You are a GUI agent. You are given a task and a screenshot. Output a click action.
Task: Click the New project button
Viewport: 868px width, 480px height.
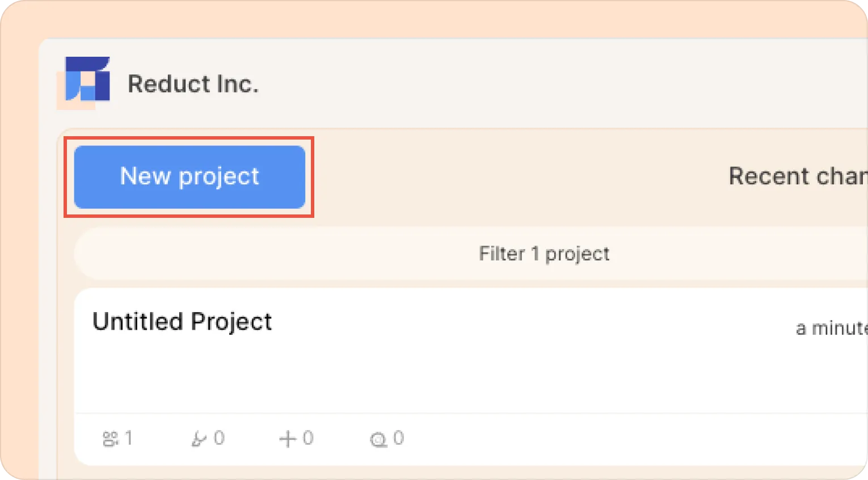189,176
